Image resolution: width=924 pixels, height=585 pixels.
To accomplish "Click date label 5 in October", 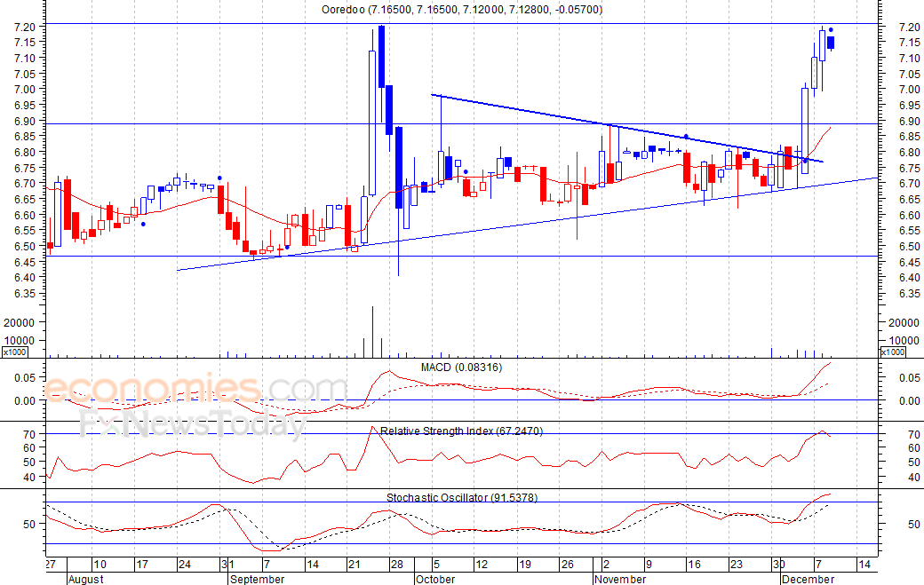I will coord(436,564).
